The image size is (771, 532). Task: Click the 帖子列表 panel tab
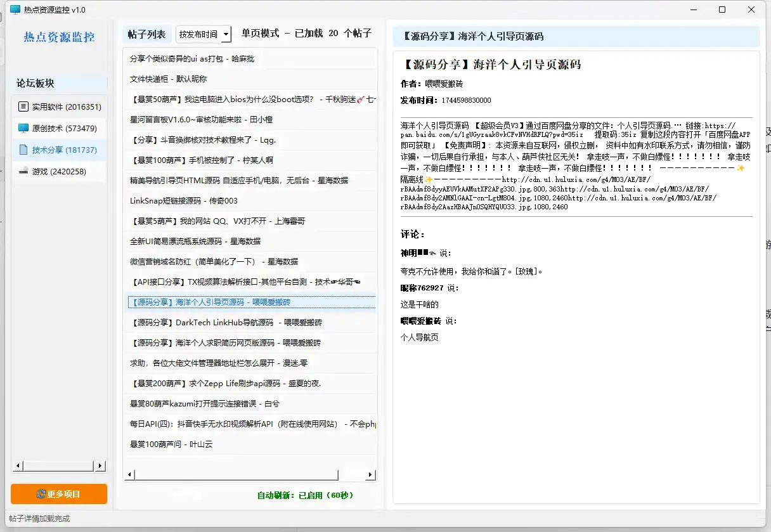(146, 34)
